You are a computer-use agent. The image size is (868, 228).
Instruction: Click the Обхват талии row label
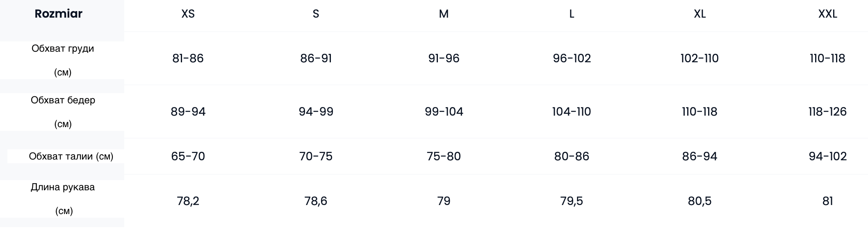71,156
